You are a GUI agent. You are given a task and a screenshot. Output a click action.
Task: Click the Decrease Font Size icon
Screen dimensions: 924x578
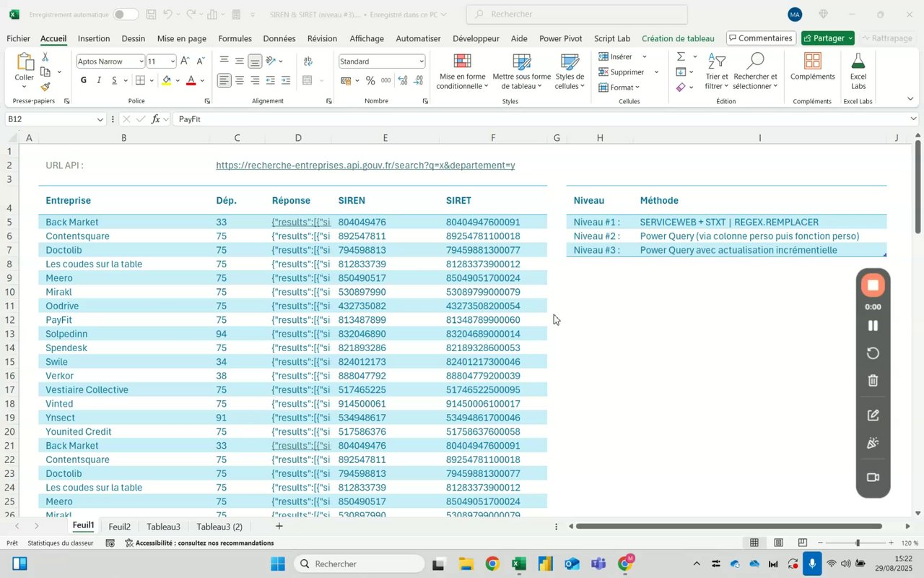[201, 61]
